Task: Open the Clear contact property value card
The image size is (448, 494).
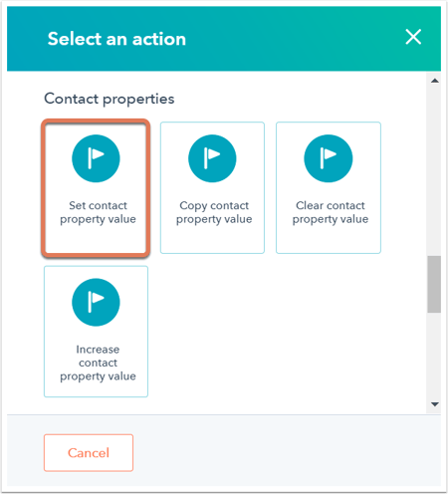Action: [329, 188]
